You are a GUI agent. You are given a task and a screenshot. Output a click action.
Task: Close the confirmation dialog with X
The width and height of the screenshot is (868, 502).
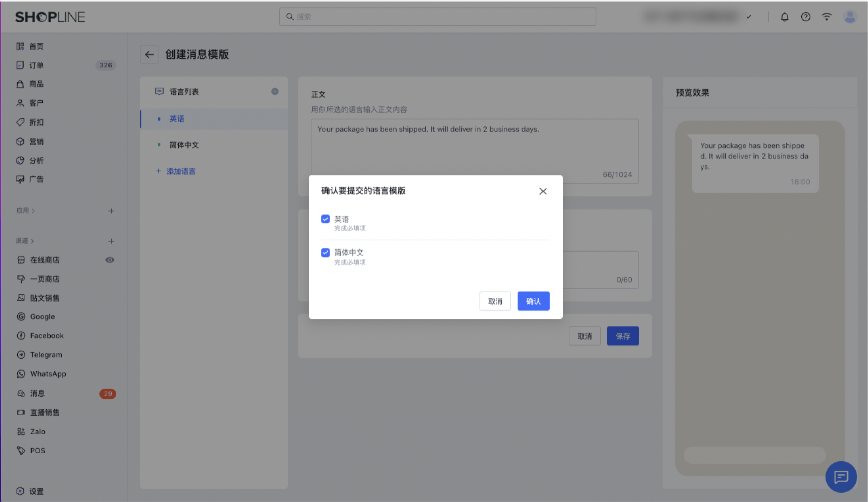pyautogui.click(x=543, y=191)
